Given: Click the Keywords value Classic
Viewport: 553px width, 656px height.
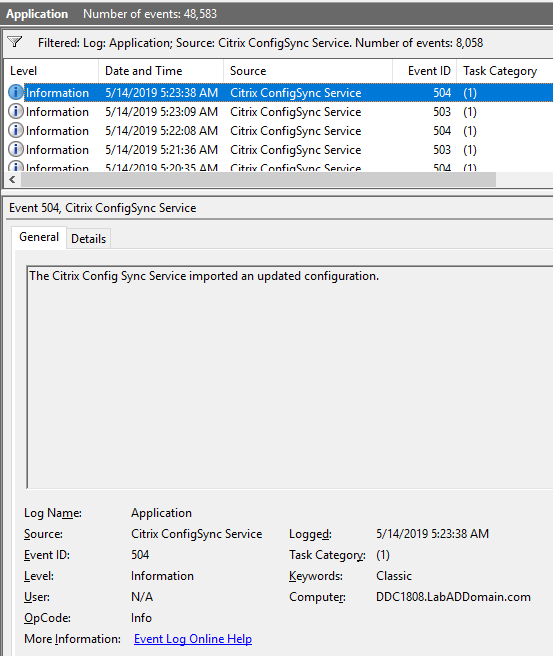Looking at the screenshot, I should (x=394, y=576).
